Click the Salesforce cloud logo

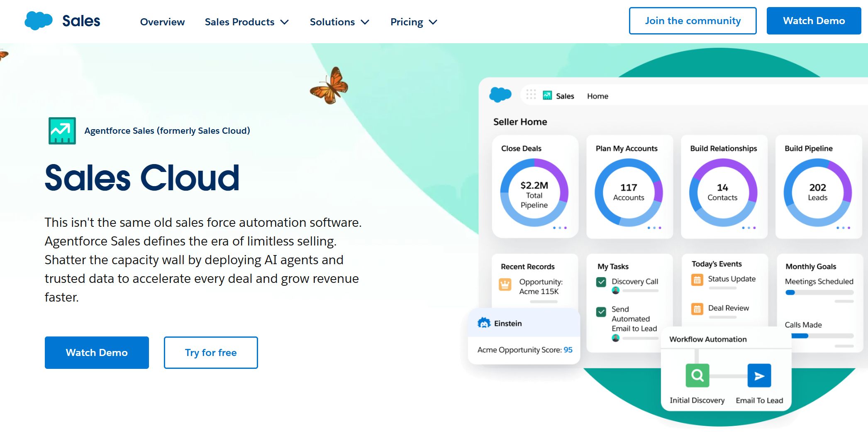tap(39, 19)
